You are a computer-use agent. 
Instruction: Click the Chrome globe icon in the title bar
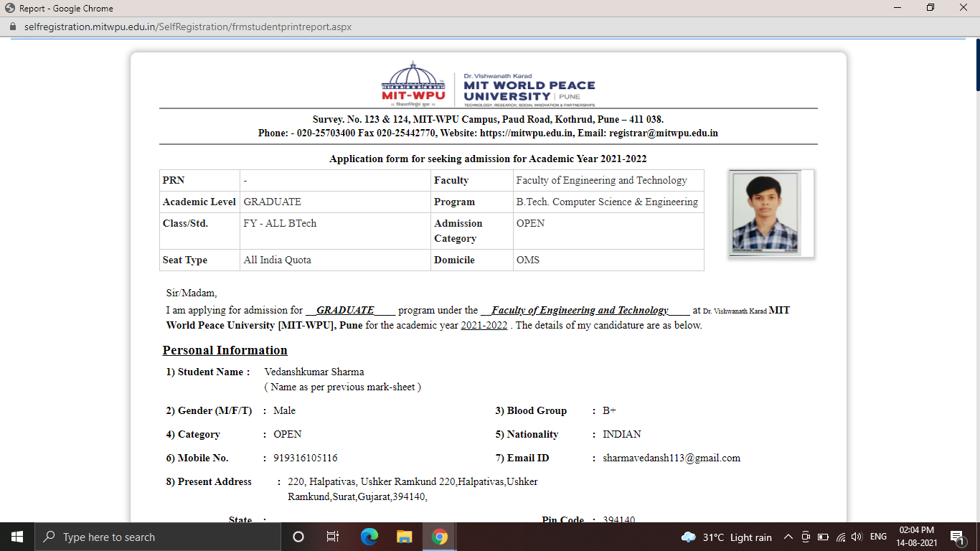pyautogui.click(x=9, y=8)
